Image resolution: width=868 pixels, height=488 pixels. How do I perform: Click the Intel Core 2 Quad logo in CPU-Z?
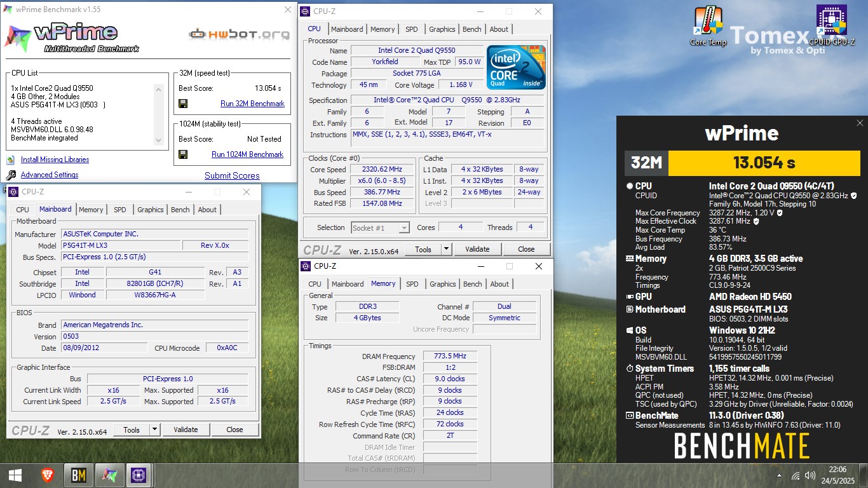click(x=516, y=67)
